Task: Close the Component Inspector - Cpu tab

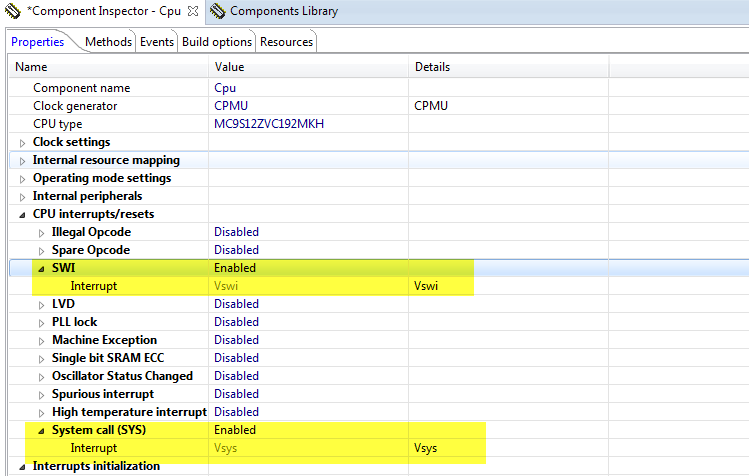Action: tap(193, 11)
